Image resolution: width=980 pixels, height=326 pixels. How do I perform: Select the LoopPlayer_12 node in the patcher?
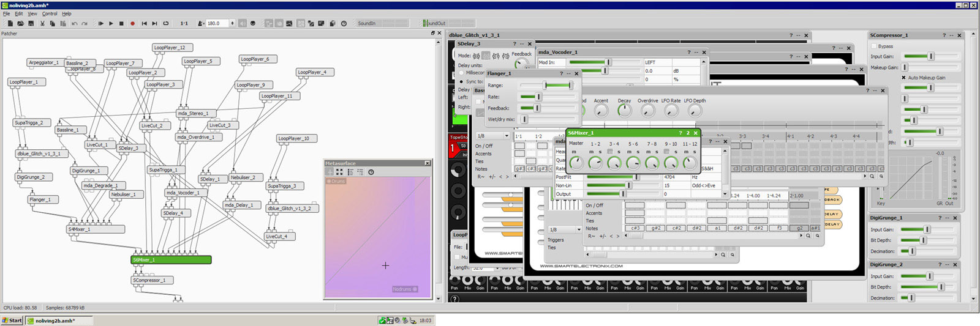tap(172, 47)
